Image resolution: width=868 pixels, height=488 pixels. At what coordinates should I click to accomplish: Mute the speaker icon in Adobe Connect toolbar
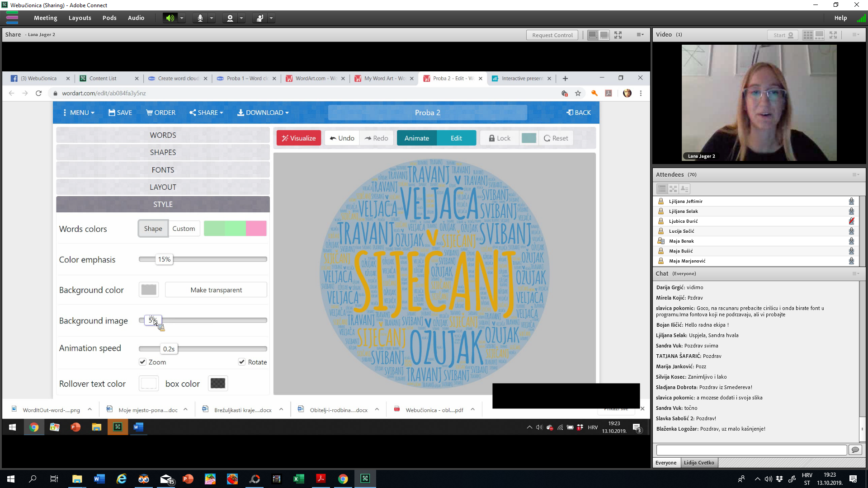pos(170,18)
